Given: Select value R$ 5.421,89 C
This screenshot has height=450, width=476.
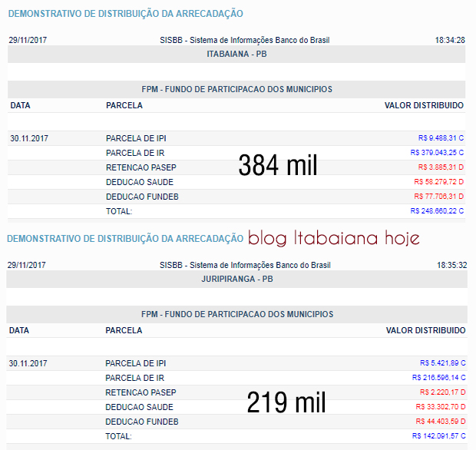Looking at the screenshot, I should 443,363.
